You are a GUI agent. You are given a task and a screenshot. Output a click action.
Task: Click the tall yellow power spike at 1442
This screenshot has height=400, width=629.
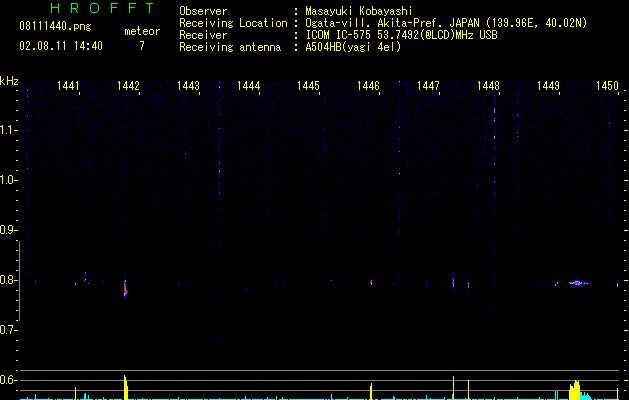pos(126,387)
